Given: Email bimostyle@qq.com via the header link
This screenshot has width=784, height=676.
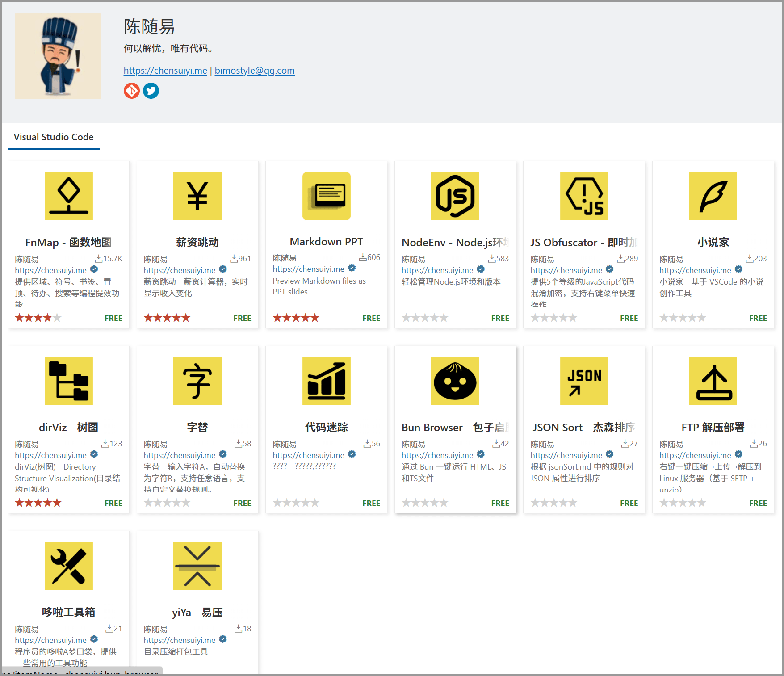Looking at the screenshot, I should (x=255, y=71).
